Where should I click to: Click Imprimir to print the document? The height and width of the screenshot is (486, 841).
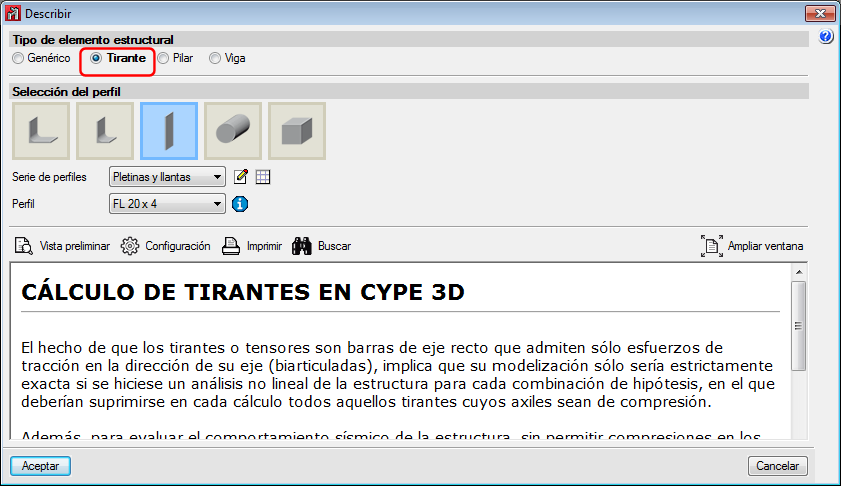pos(252,246)
